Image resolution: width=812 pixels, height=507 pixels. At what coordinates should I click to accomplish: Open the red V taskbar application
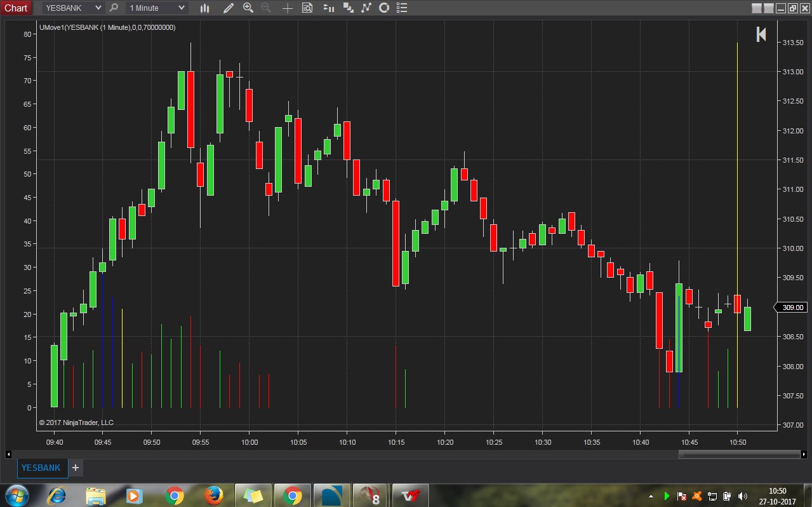(410, 496)
